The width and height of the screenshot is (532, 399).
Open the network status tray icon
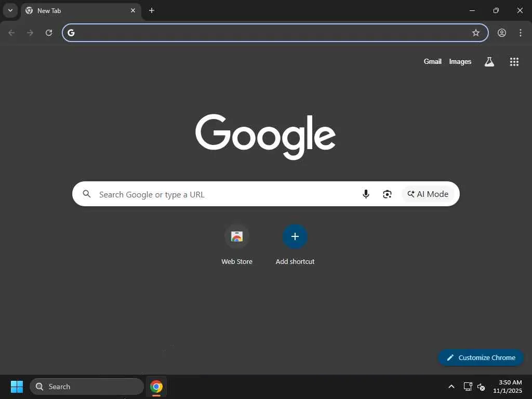(x=468, y=387)
